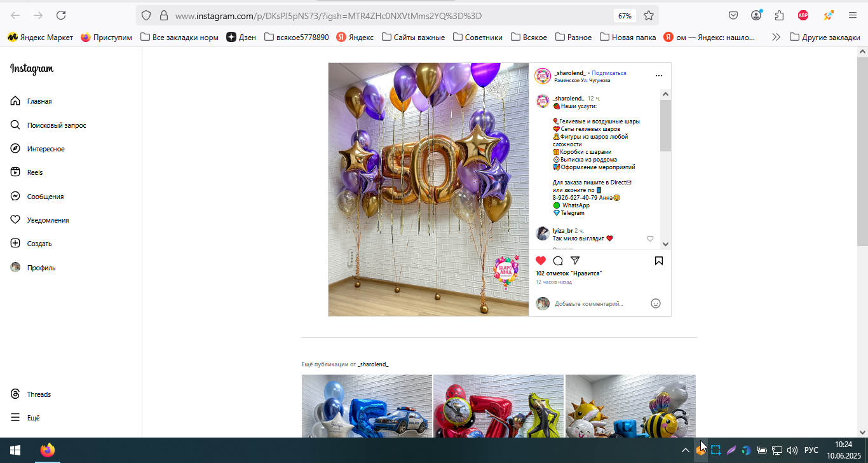Click the address bar URL
868x463 pixels.
pos(328,15)
